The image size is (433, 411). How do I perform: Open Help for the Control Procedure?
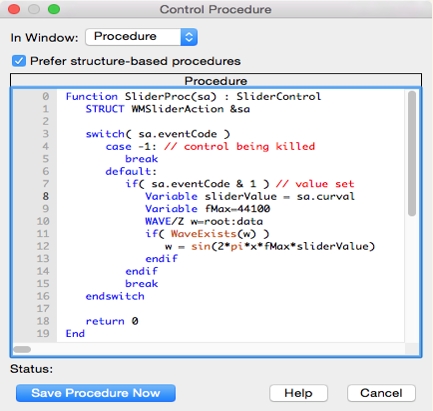[x=298, y=393]
